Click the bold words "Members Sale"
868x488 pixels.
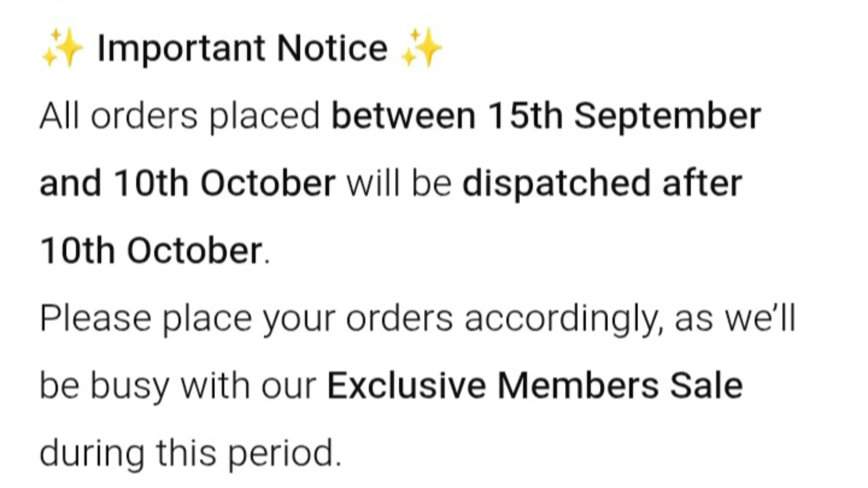(x=620, y=386)
